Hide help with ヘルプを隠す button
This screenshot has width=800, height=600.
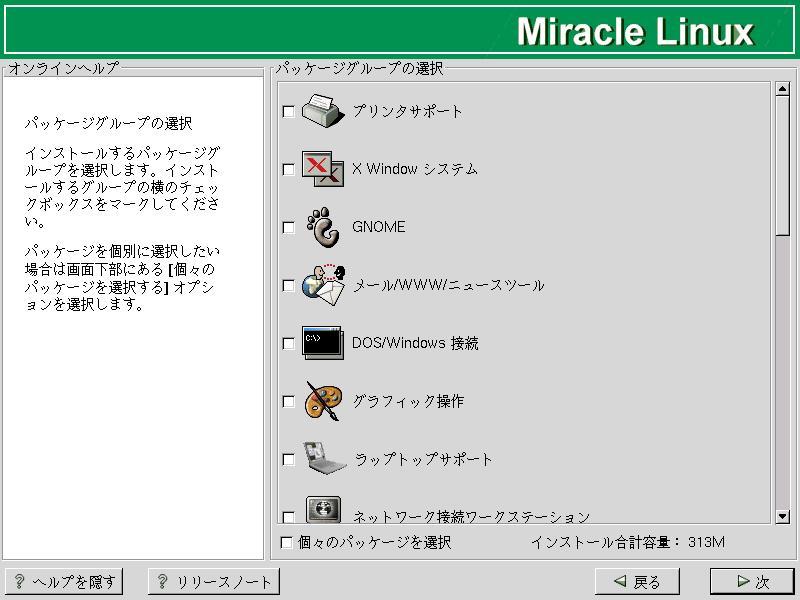(x=64, y=581)
